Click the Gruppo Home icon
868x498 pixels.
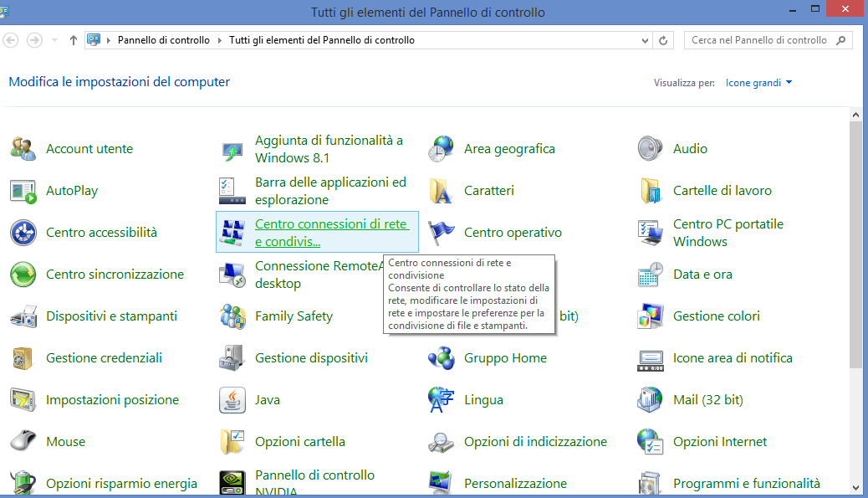coord(442,358)
